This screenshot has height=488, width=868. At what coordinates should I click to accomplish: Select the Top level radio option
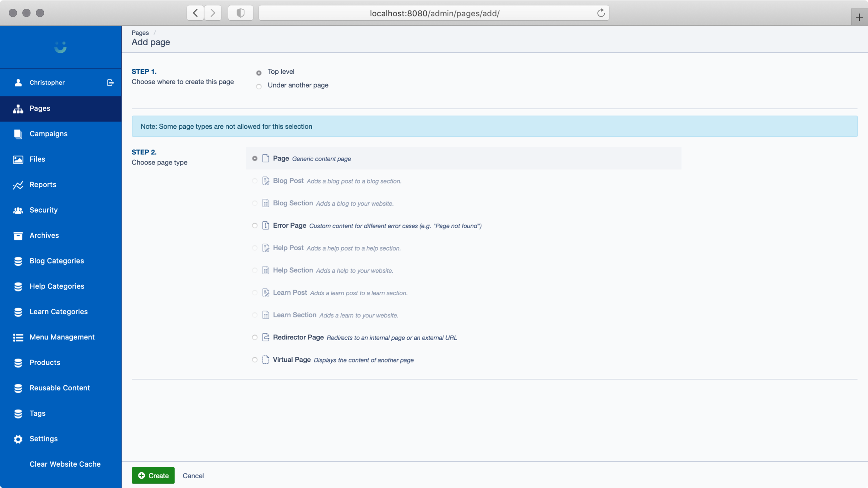pyautogui.click(x=259, y=73)
